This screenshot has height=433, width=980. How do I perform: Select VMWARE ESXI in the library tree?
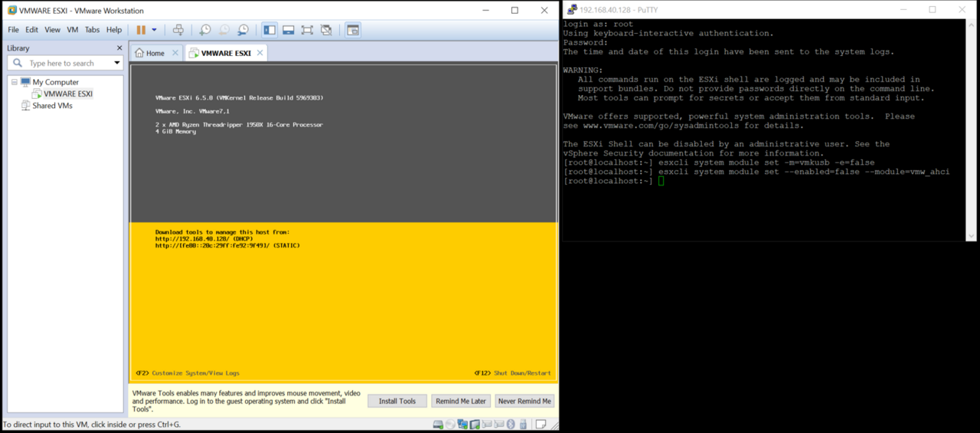click(x=67, y=93)
